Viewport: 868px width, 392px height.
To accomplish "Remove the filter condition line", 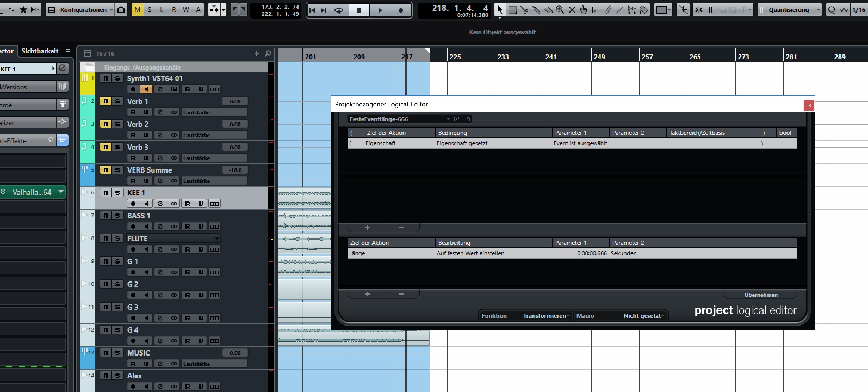I will (x=401, y=227).
